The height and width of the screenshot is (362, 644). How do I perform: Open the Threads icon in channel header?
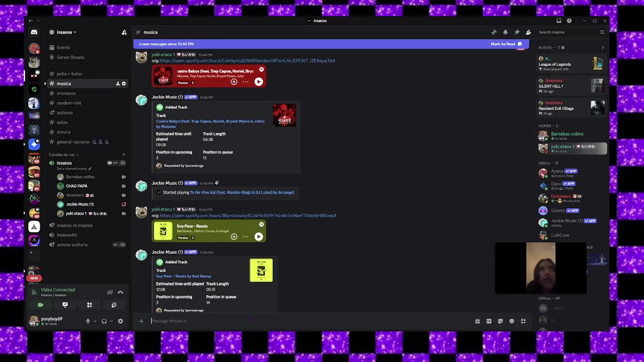(x=494, y=32)
